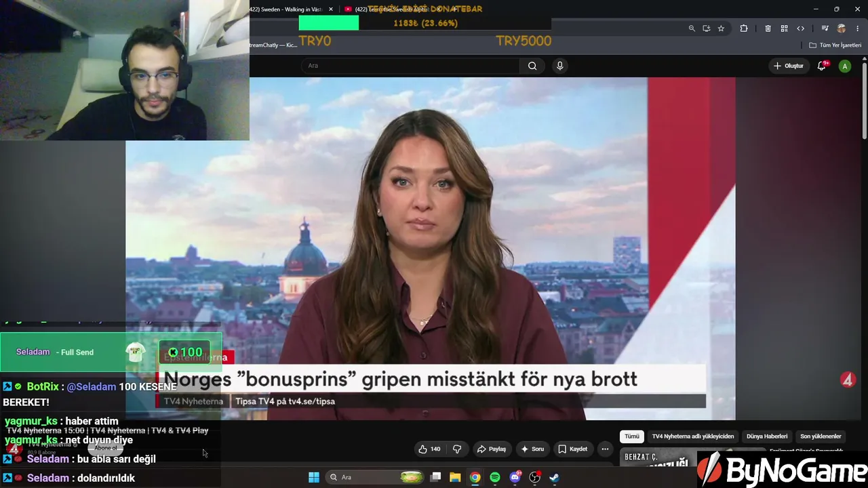Close the Sweden Walking tab
Viewport: 868px width, 488px height.
331,9
